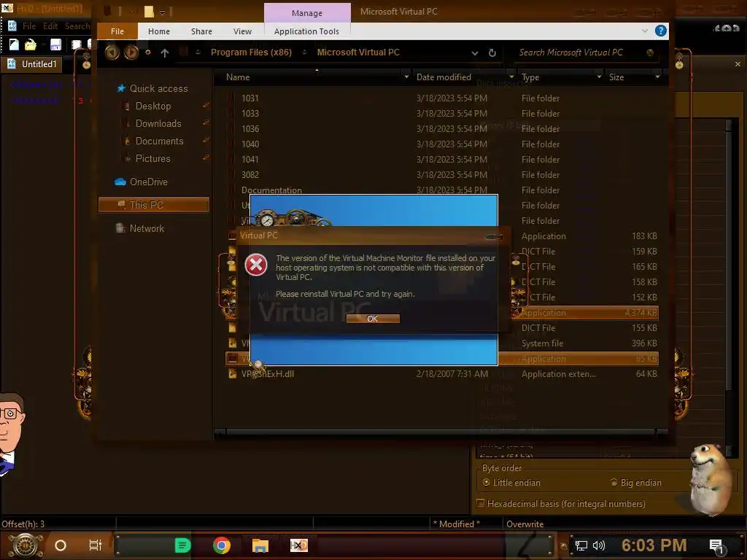The height and width of the screenshot is (560, 747).
Task: Open Task View on the taskbar
Action: 96,545
